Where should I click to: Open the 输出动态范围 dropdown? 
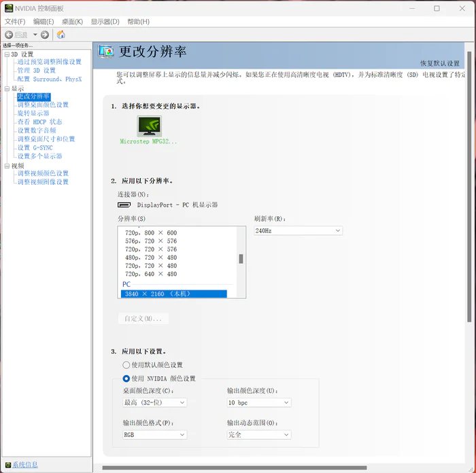pos(259,435)
